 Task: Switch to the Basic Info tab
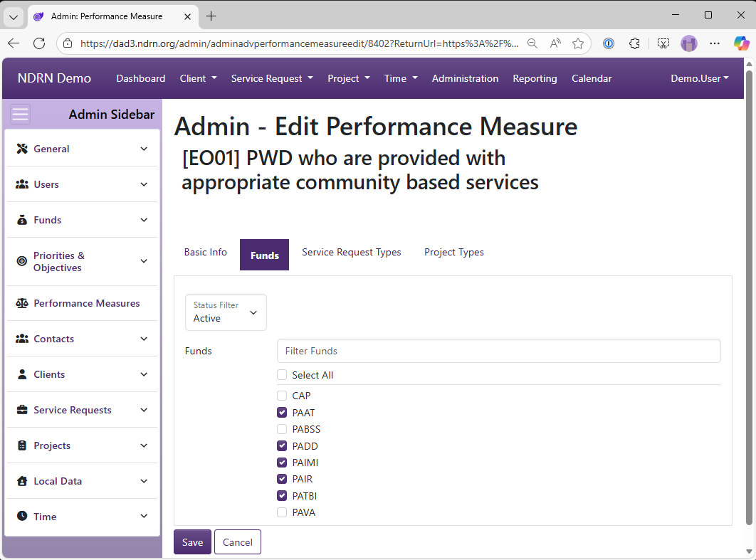[206, 252]
